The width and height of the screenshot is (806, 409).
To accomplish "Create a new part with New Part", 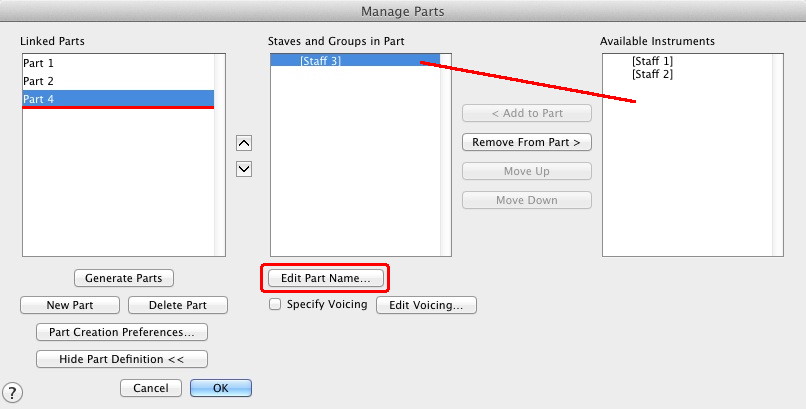I will [70, 305].
